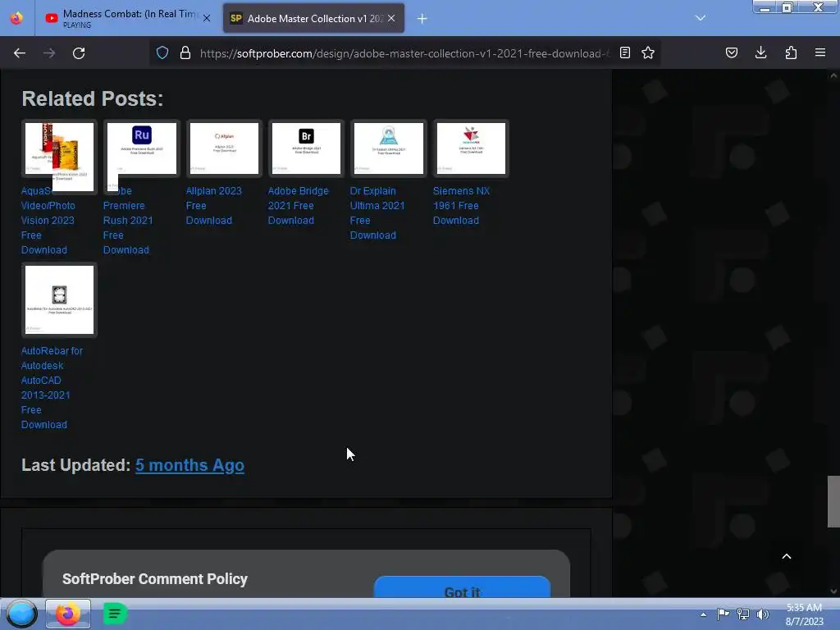The image size is (840, 630).
Task: Click the forward navigation arrow
Action: [49, 53]
